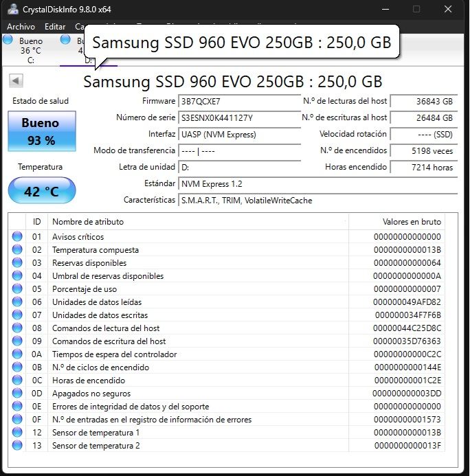470x476 pixels.
Task: Click the C: drive health orb
Action: [8, 39]
